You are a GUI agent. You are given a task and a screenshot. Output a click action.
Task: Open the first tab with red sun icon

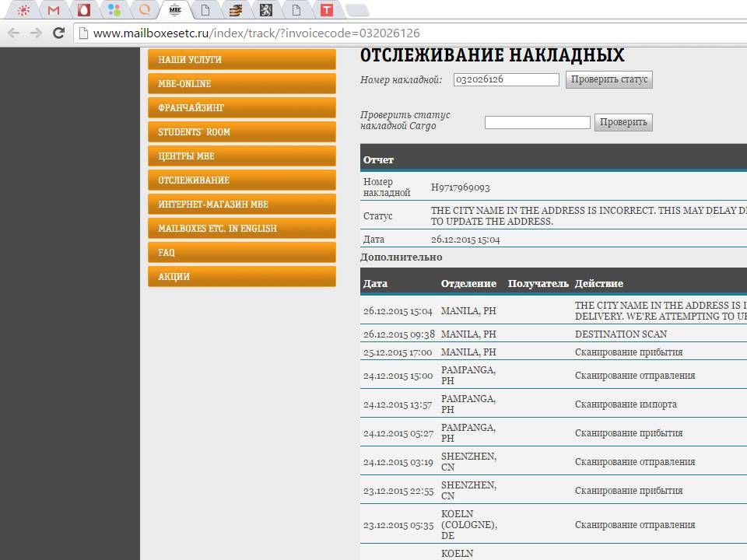pyautogui.click(x=23, y=10)
